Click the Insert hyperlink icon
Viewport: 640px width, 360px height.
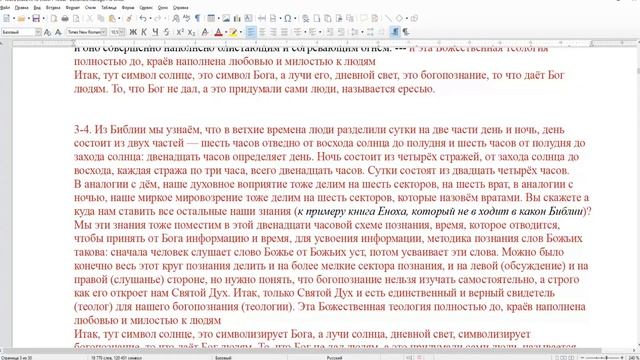306,19
